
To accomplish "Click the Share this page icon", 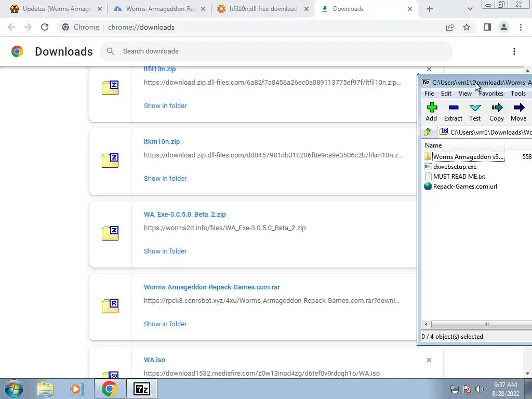I will pyautogui.click(x=450, y=27).
